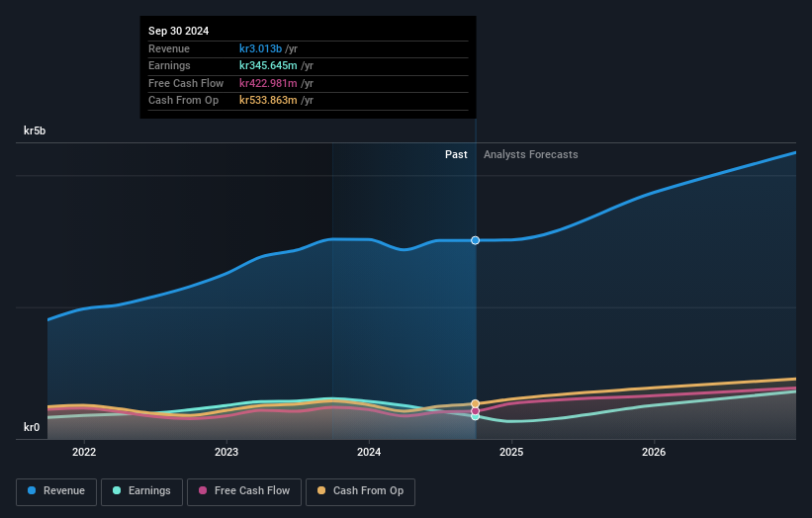Select the Analysts Forecasts section label

click(x=530, y=154)
